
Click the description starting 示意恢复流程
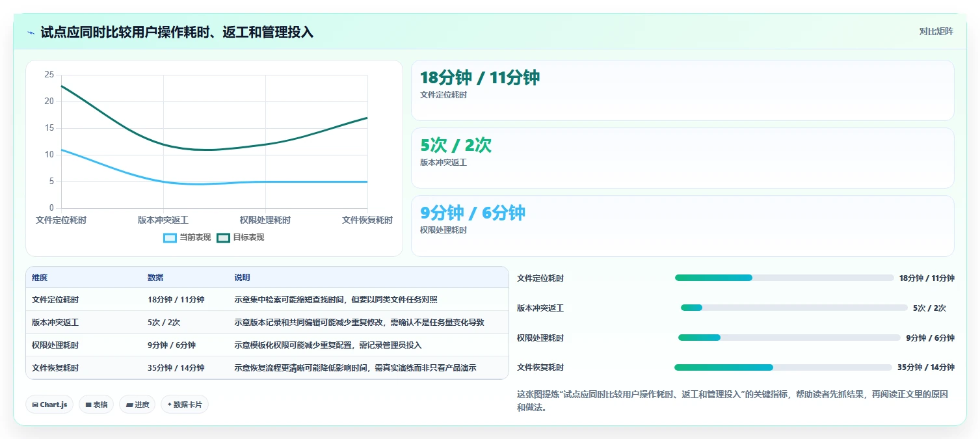(x=355, y=368)
